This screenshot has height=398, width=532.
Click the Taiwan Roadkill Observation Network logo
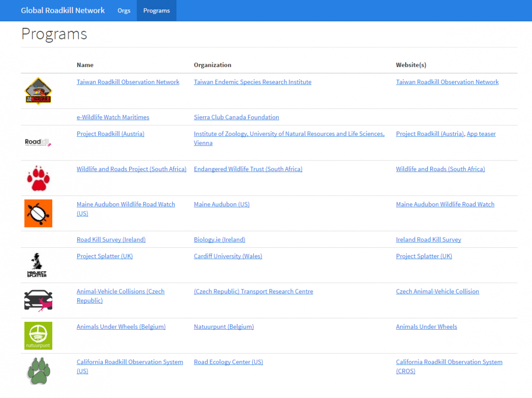click(38, 91)
